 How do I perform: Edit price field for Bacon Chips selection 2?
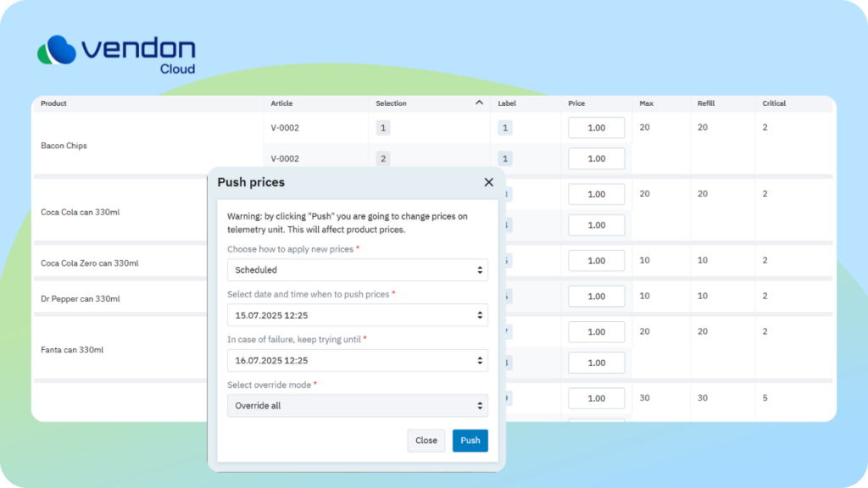(596, 158)
